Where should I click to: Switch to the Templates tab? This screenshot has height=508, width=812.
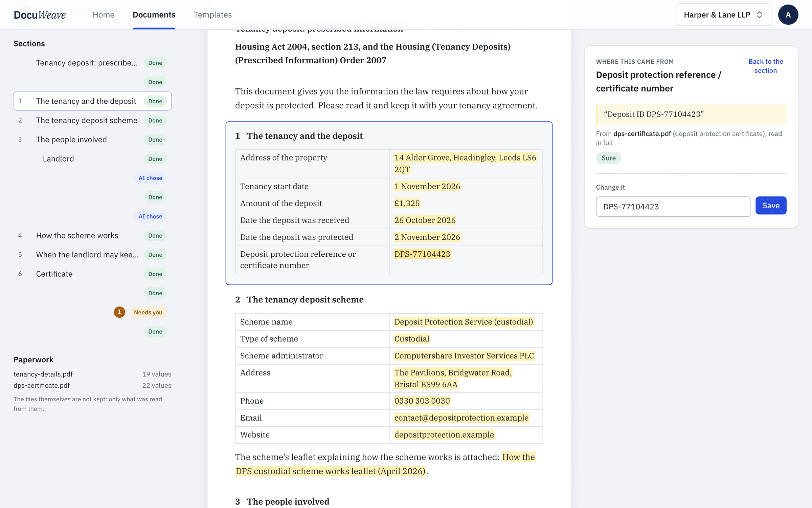(x=212, y=15)
